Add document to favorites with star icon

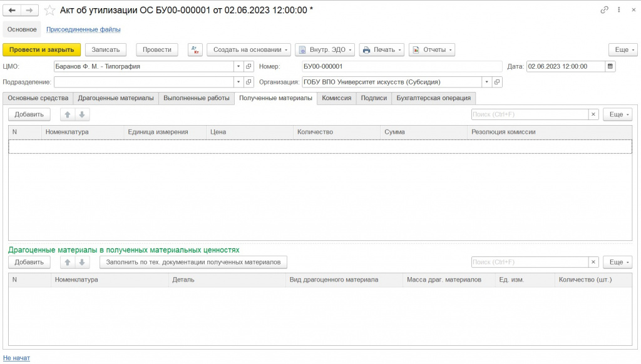click(x=49, y=10)
